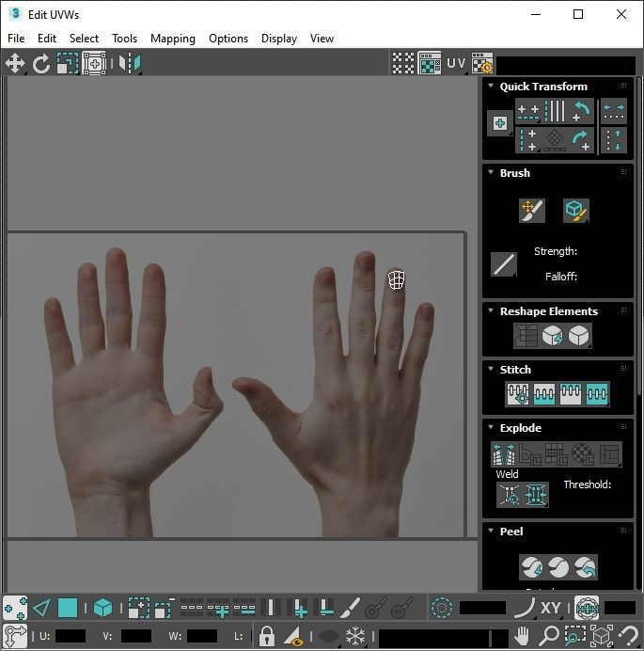
Task: Click the Space Vertically icon in Quick Transform
Action: pos(614,140)
